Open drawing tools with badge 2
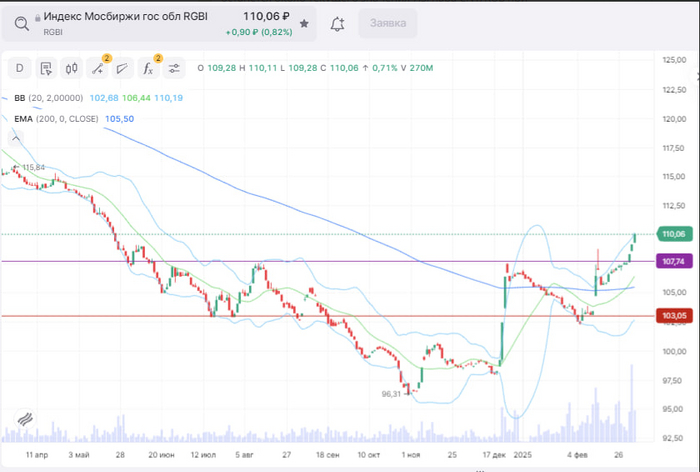700x472 pixels. (x=98, y=68)
